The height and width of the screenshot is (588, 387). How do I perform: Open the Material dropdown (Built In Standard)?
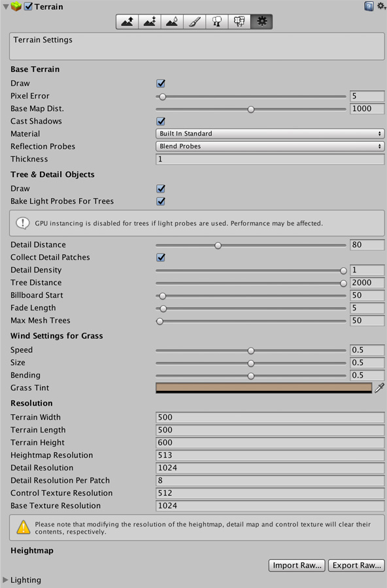(x=270, y=133)
